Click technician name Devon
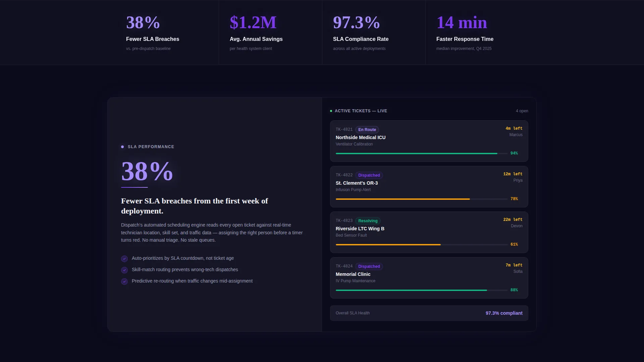Image resolution: width=644 pixels, height=362 pixels. click(517, 226)
